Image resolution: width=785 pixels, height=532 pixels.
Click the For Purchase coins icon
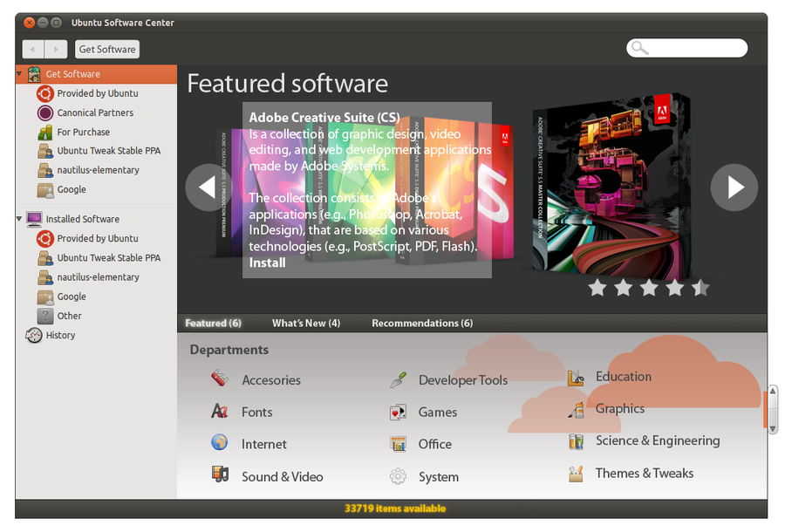click(45, 132)
